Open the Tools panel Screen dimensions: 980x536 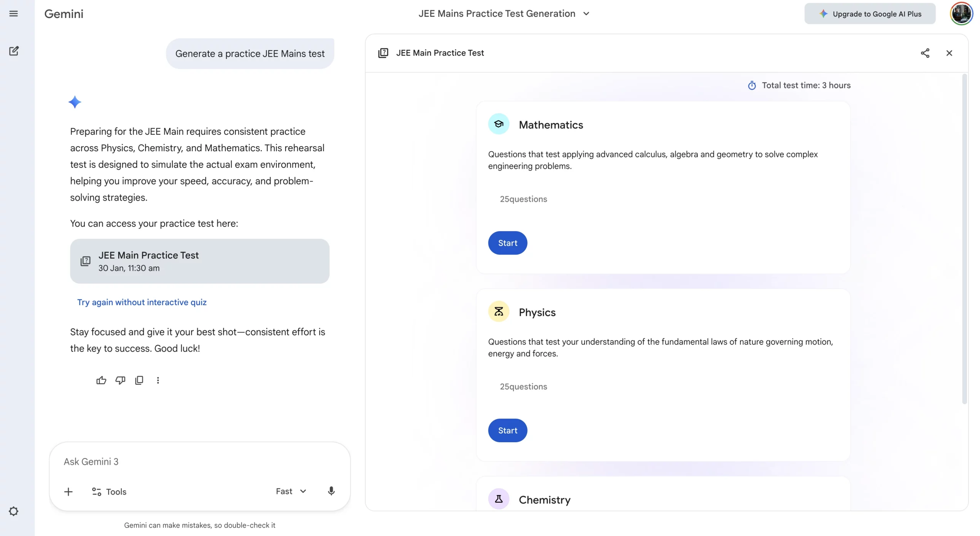tap(109, 491)
